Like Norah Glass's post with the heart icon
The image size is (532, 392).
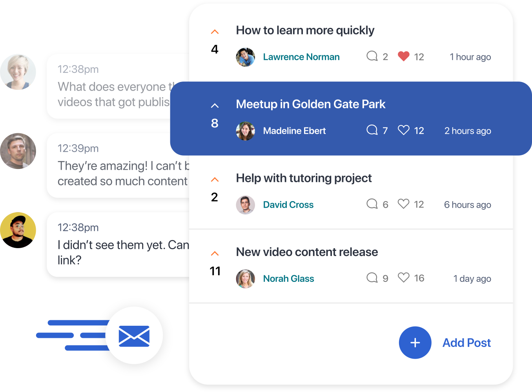(403, 278)
